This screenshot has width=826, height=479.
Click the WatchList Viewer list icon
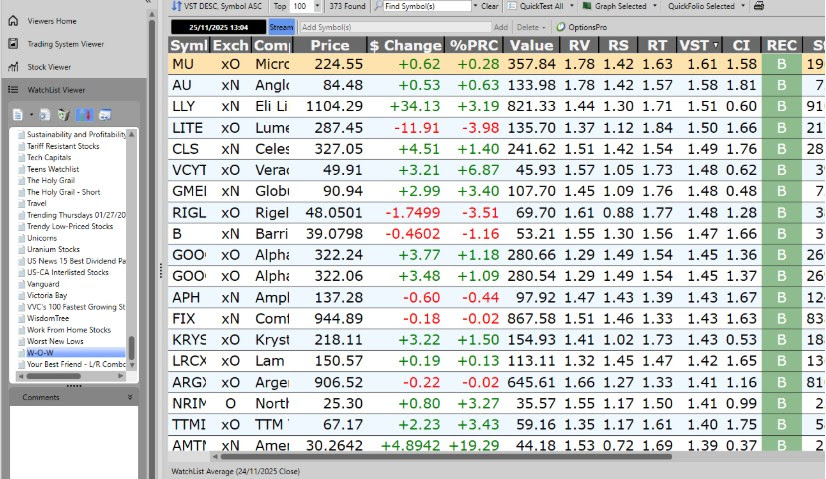pos(14,90)
